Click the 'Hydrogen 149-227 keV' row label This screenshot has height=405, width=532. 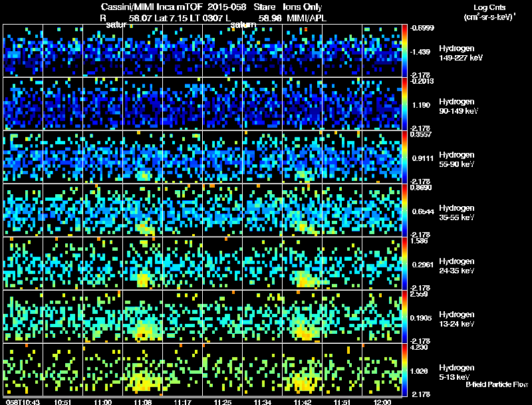coord(461,53)
